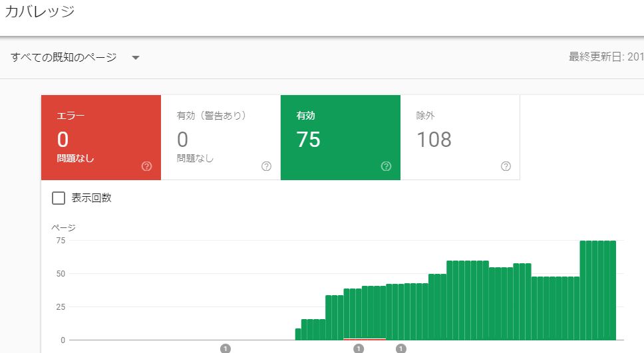The width and height of the screenshot is (644, 353).
Task: Select the 有効（警告あり）status card
Action: tap(221, 138)
